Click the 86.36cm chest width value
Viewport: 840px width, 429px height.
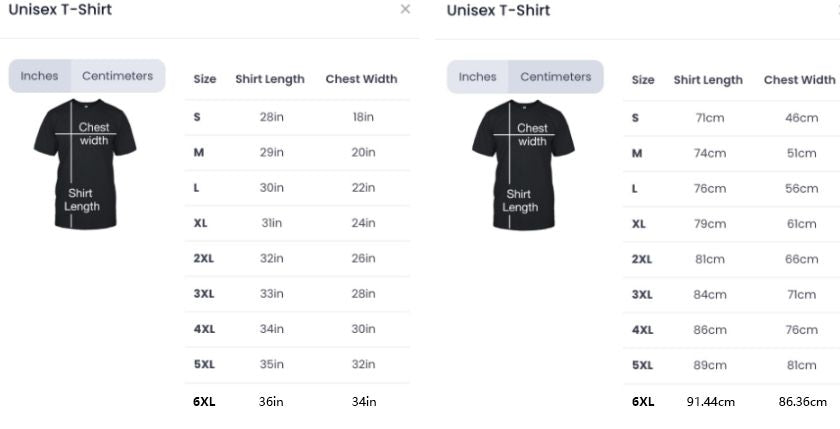(802, 402)
